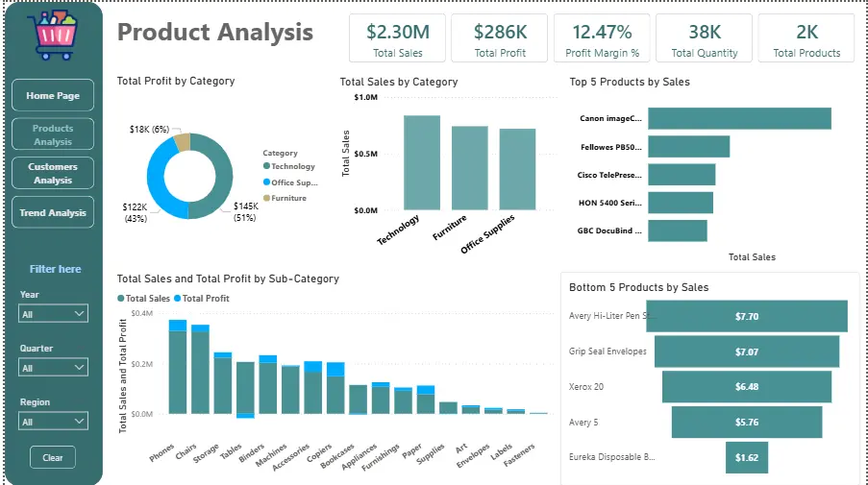Click the 2K Total Products card
The height and width of the screenshot is (485, 868).
pyautogui.click(x=806, y=38)
